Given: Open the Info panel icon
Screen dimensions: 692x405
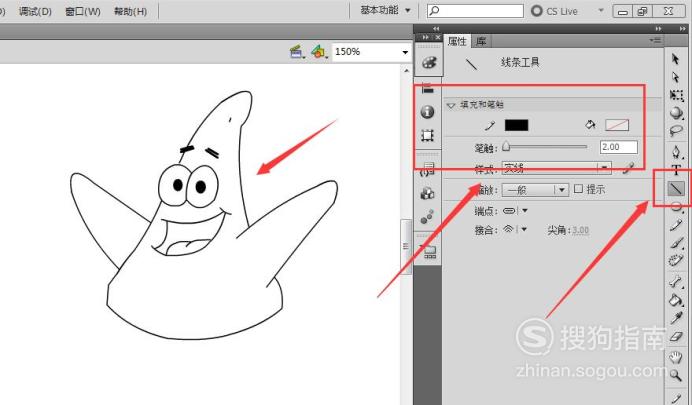Looking at the screenshot, I should pos(427,112).
